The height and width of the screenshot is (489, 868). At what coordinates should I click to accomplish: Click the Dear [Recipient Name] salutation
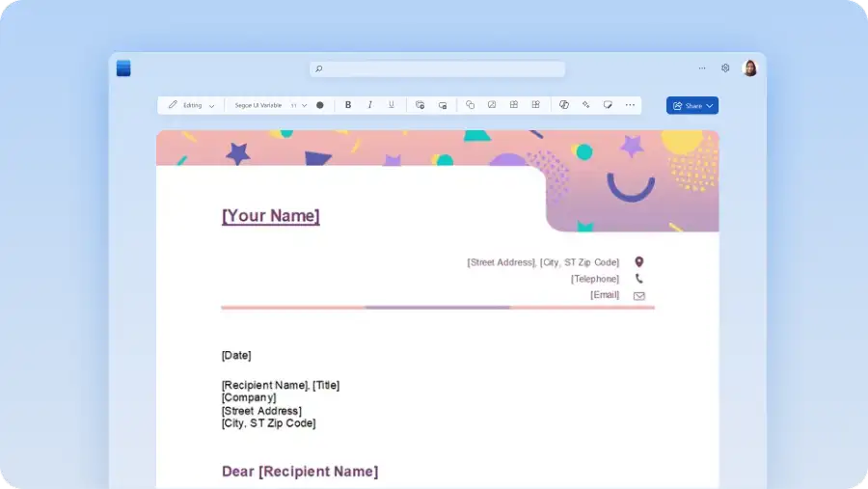pos(300,472)
